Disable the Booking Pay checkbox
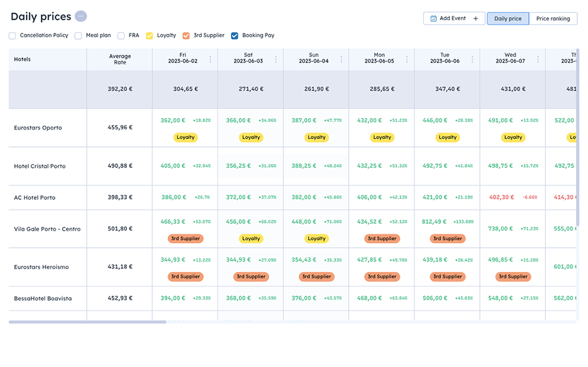Viewport: 588px width, 367px height. point(235,36)
